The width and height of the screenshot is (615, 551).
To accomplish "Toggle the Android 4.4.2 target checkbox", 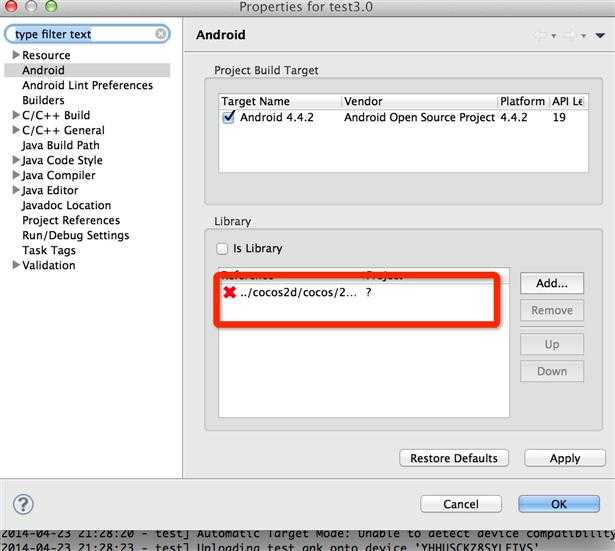I will 228,117.
